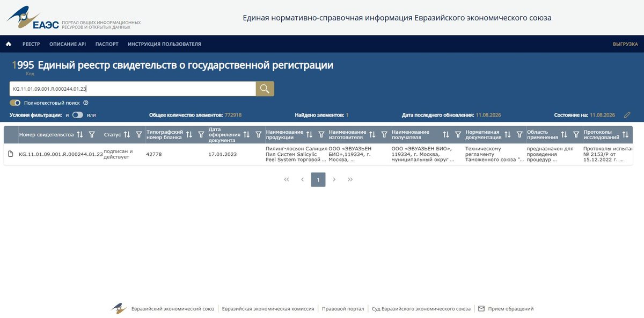The image size is (644, 318).
Task: Open document icon for the KG.11.01.09.001.R.000244.01.23 row
Action: (x=10, y=154)
